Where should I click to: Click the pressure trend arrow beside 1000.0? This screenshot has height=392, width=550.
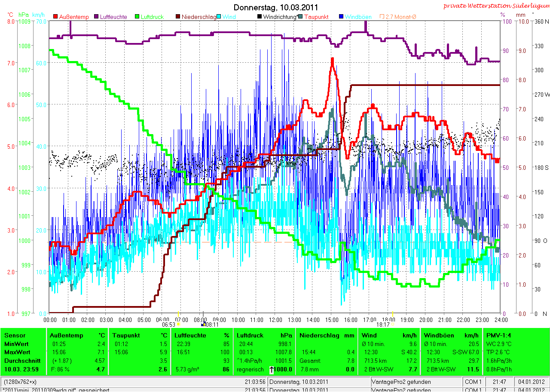(272, 370)
